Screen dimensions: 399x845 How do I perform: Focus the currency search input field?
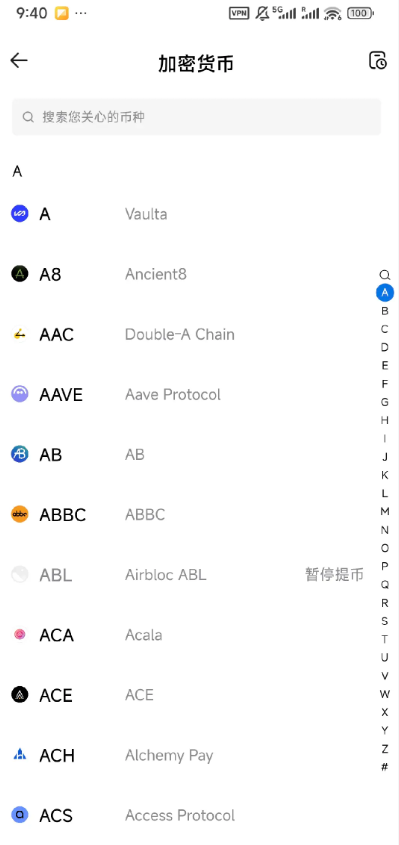tap(196, 117)
